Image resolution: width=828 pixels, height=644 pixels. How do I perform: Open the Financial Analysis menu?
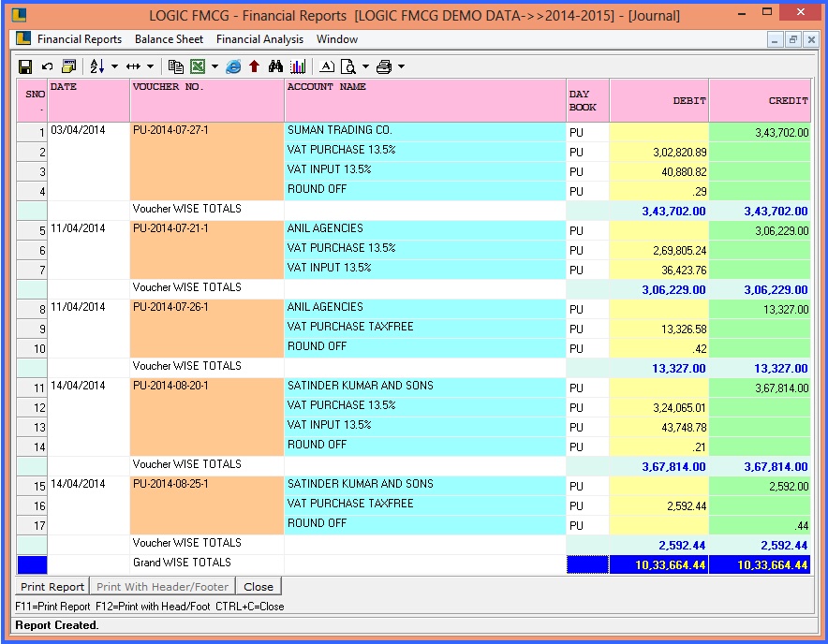(259, 39)
